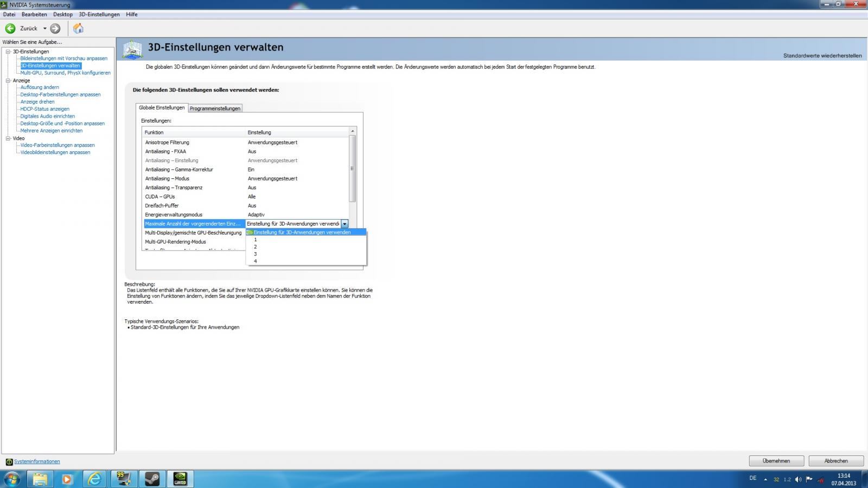Viewport: 868px width, 488px height.
Task: Click the settings list scroll-up arrow
Action: pos(352,131)
